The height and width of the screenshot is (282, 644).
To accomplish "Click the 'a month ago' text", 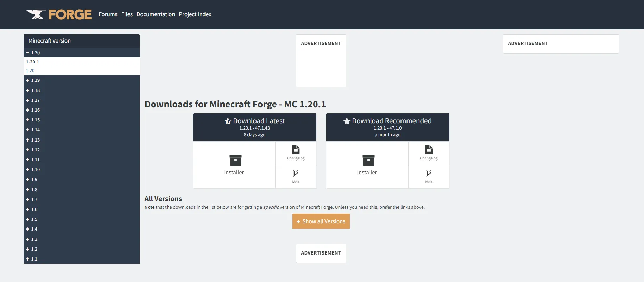I will (387, 135).
